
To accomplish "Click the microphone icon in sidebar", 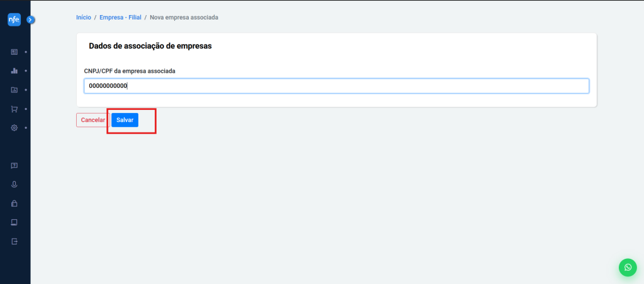I will [14, 185].
